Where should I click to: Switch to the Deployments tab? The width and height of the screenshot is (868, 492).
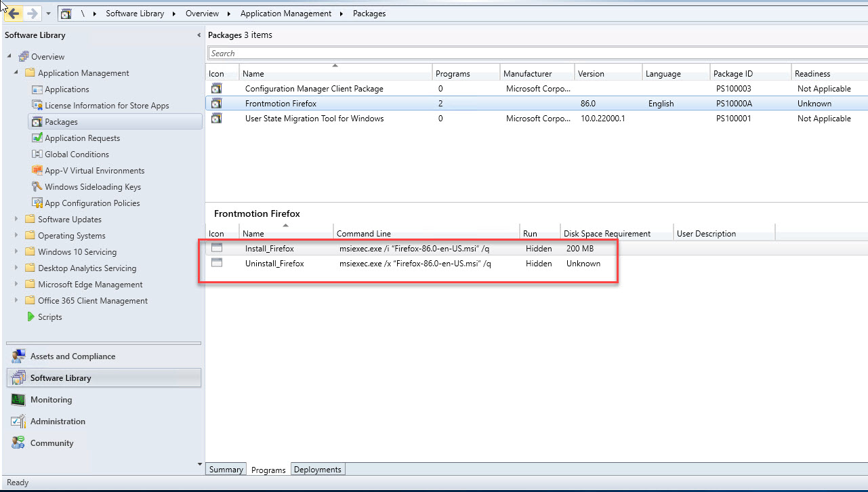point(318,470)
